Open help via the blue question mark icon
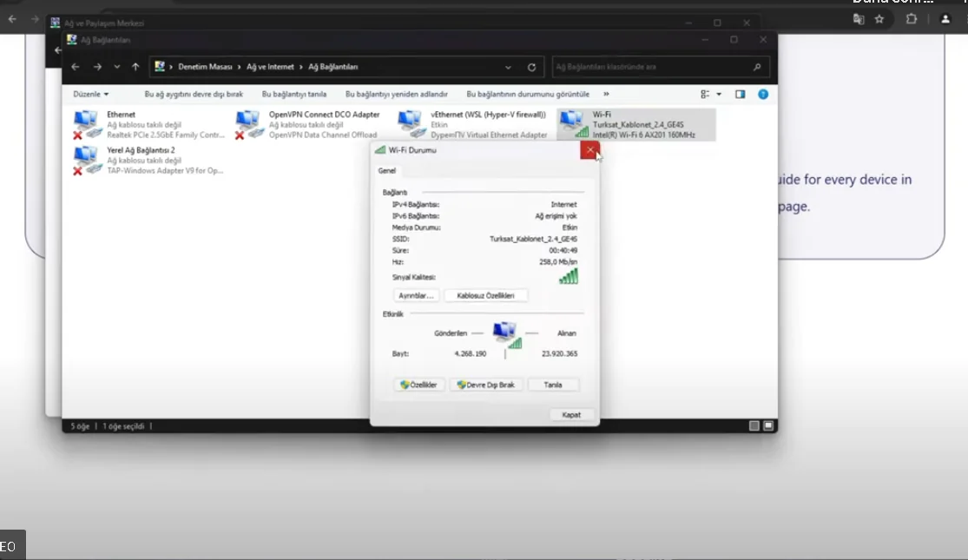This screenshot has height=560, width=968. click(x=761, y=94)
